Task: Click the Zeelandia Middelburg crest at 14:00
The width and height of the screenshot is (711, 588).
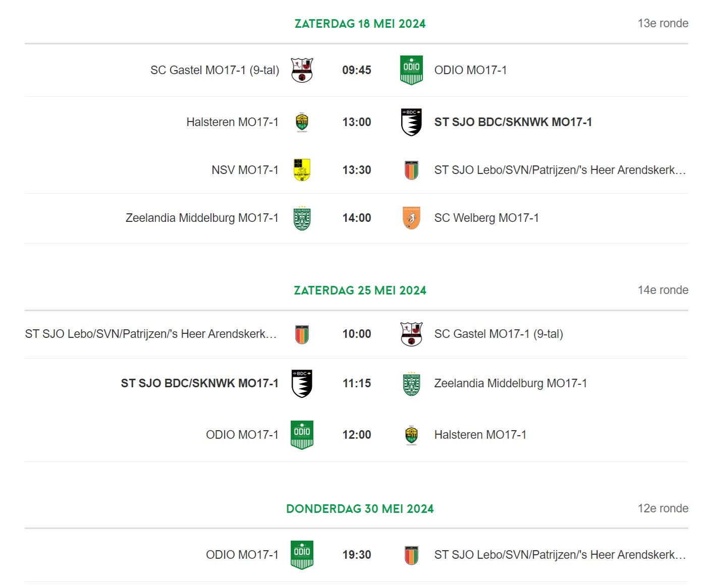Action: (302, 218)
